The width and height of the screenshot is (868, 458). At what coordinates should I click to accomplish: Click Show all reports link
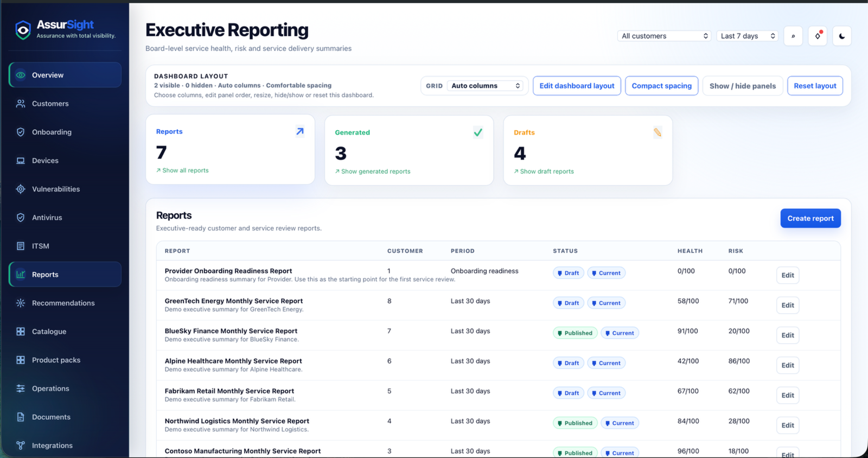click(182, 170)
